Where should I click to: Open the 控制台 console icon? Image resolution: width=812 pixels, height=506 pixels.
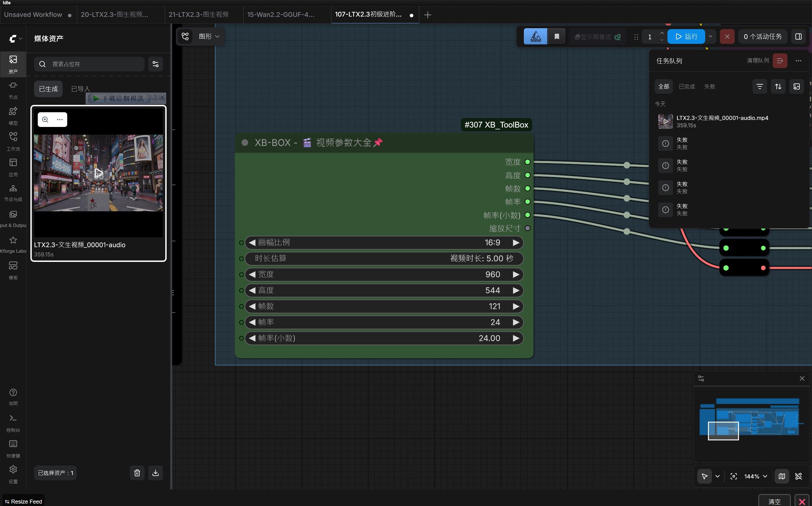(13, 422)
